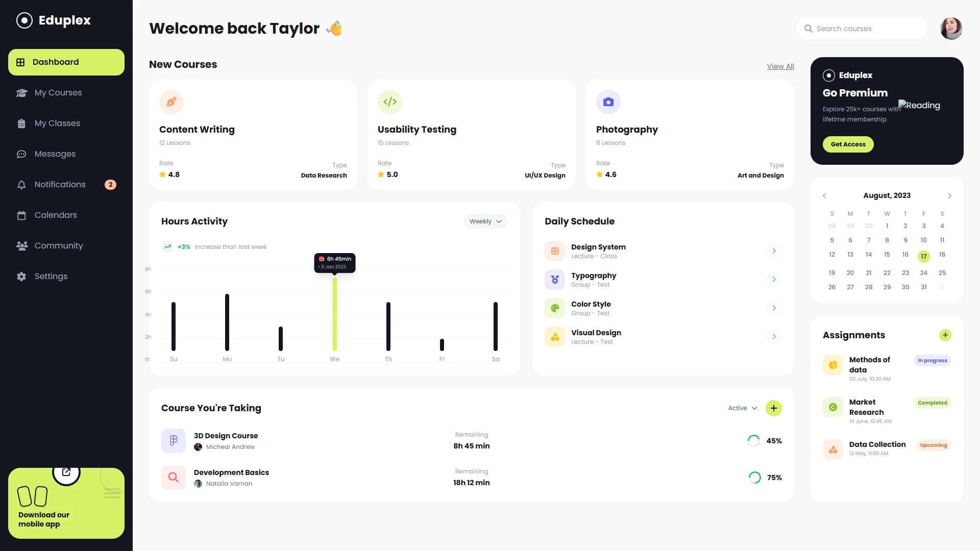The height and width of the screenshot is (551, 980).
Task: Advance the calendar to next month
Action: pyautogui.click(x=949, y=195)
